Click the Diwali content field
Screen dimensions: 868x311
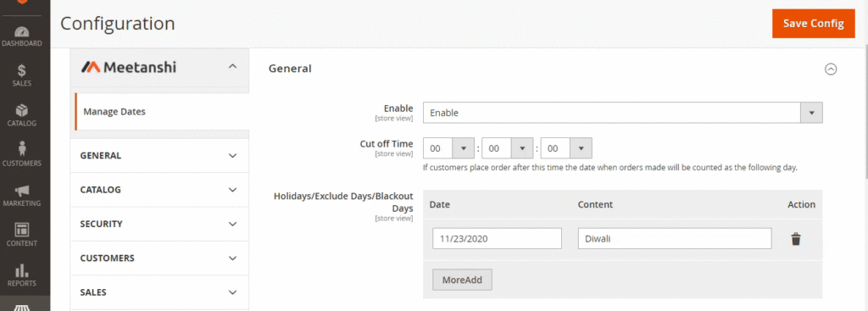coord(674,238)
